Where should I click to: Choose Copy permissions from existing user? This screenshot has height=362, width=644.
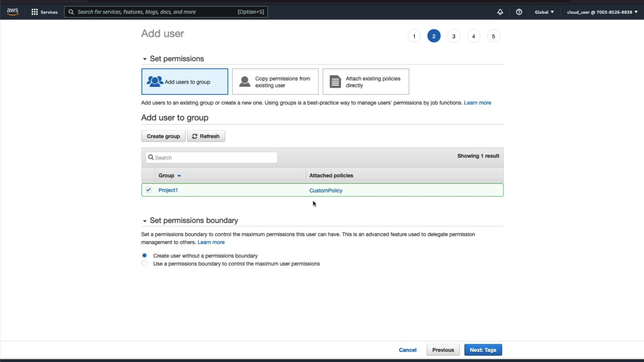coord(275,82)
